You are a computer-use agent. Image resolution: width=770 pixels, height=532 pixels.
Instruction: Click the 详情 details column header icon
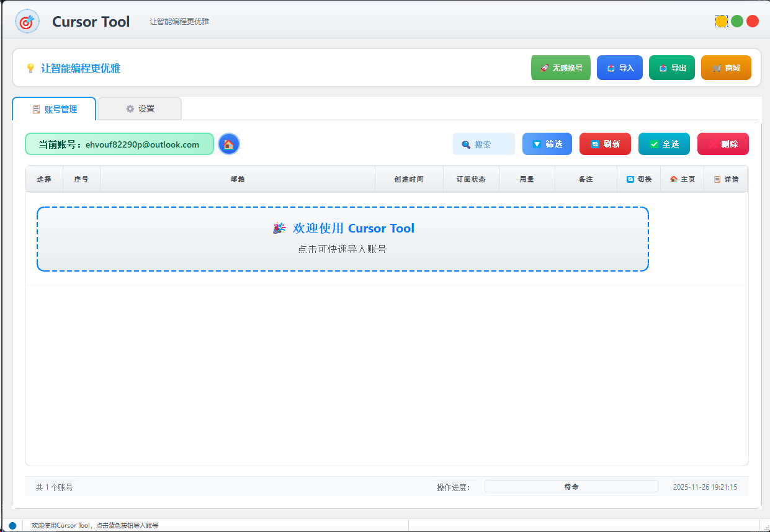click(716, 179)
